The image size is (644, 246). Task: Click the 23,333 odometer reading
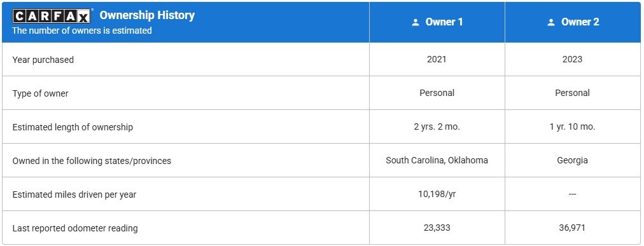coord(437,228)
